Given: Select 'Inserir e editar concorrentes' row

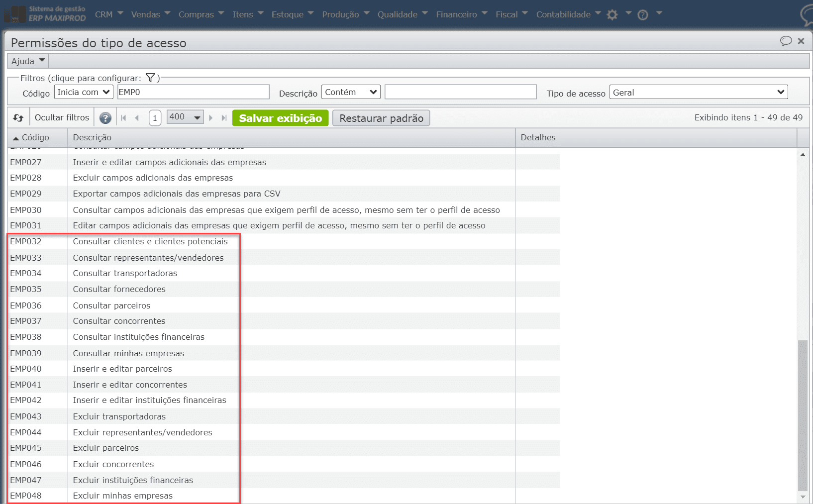Looking at the screenshot, I should 284,385.
